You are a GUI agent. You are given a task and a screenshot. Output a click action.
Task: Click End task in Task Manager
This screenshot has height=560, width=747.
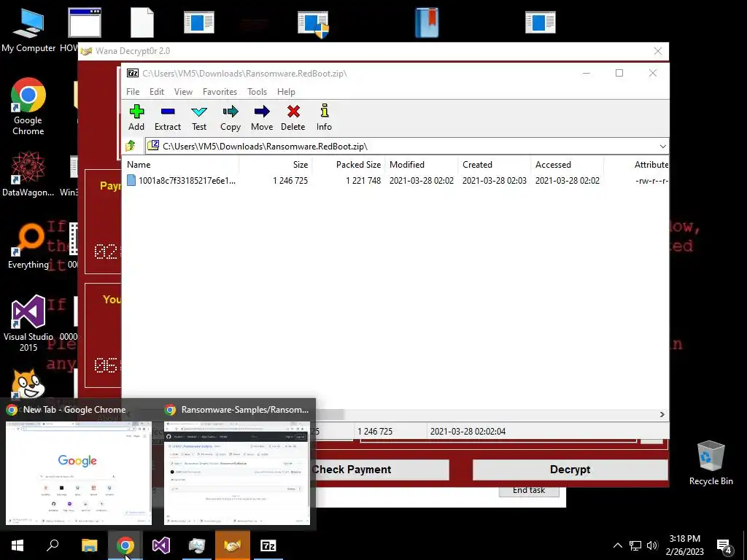(529, 491)
